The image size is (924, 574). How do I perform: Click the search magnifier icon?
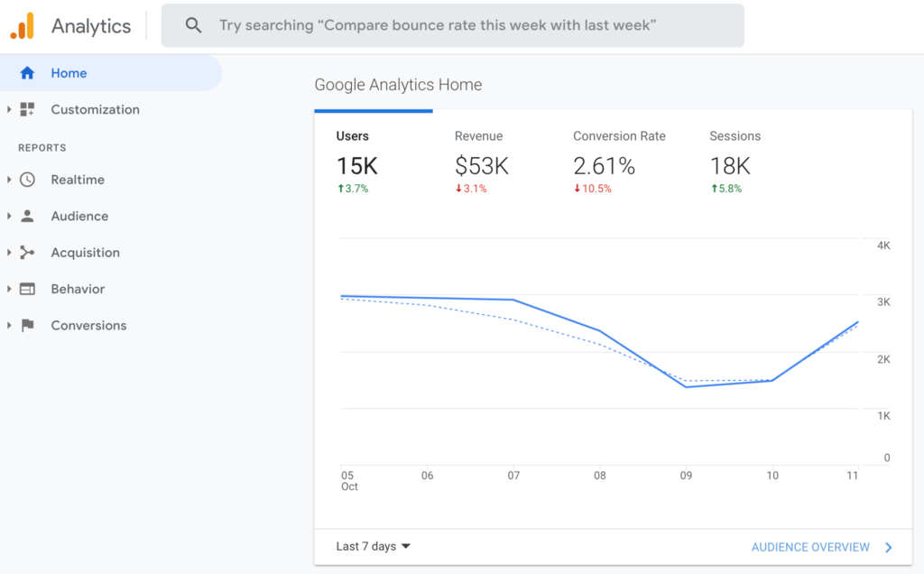[193, 25]
